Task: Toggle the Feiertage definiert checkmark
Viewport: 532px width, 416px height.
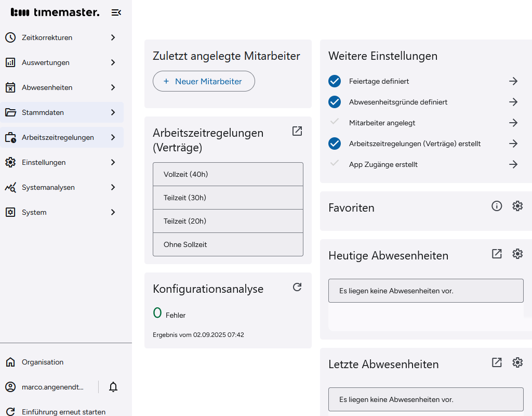Action: [x=334, y=81]
